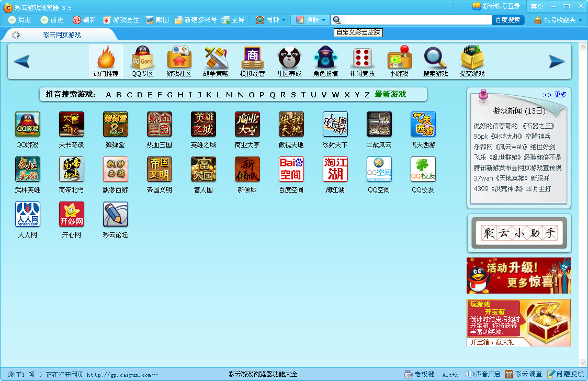Launch the 武林英雄 game icon

tap(28, 169)
